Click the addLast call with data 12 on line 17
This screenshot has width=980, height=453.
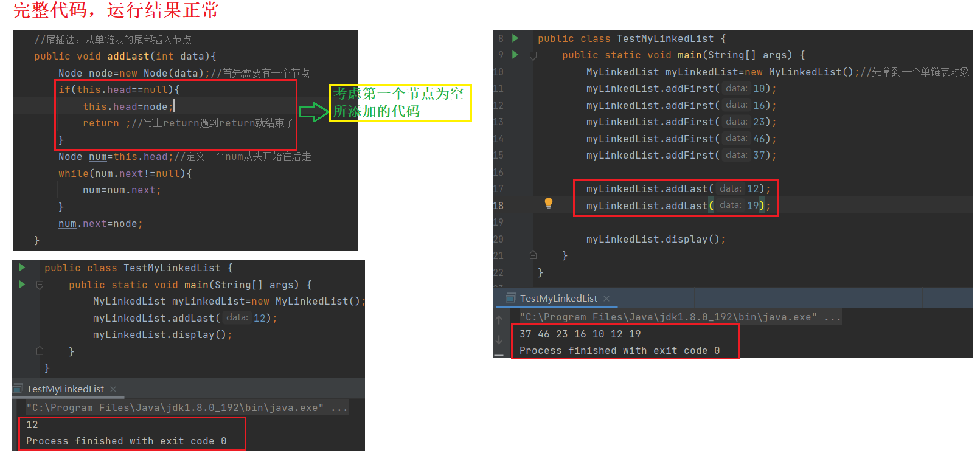[678, 188]
